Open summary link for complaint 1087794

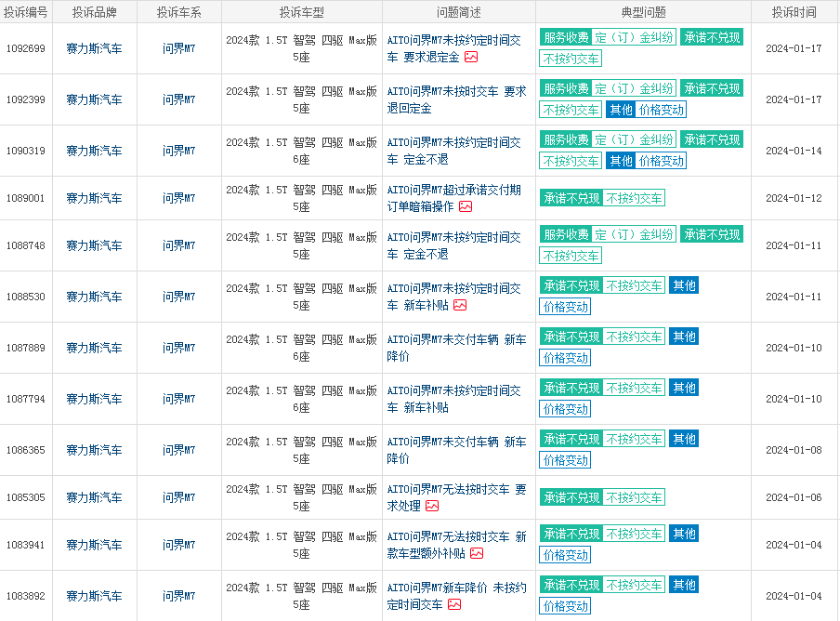tap(453, 399)
